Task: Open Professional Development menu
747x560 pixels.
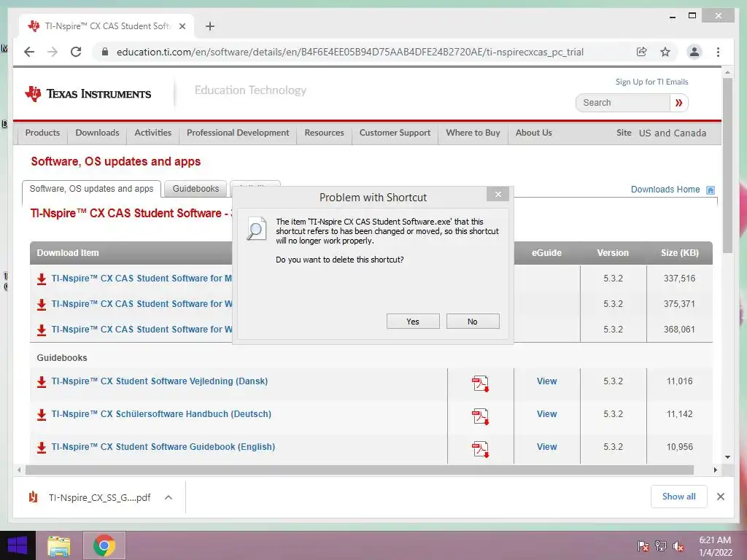Action: (238, 133)
